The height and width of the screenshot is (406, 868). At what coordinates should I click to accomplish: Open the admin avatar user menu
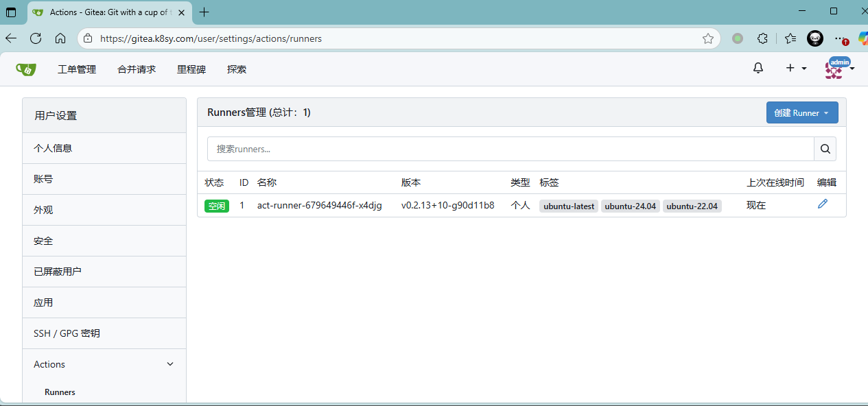tap(838, 68)
